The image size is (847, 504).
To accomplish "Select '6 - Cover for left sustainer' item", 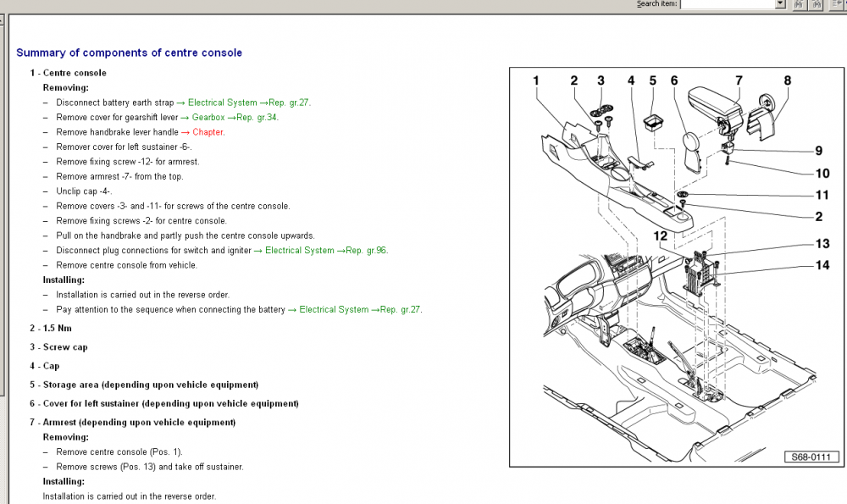I will pos(164,403).
